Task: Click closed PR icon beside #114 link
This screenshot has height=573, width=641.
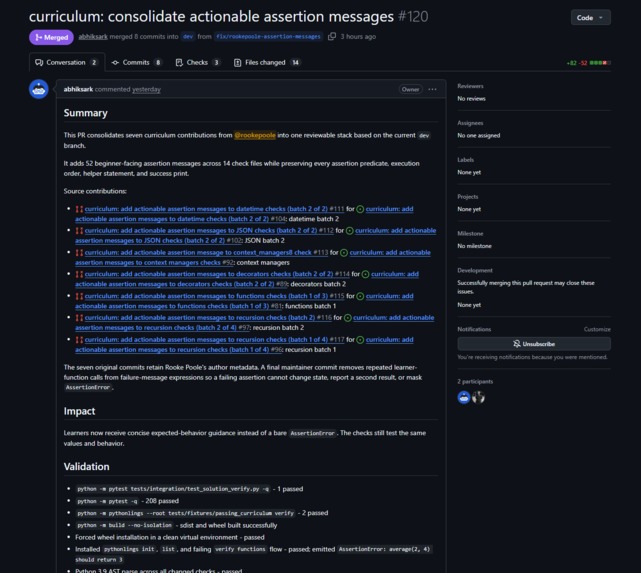Action: pyautogui.click(x=79, y=274)
